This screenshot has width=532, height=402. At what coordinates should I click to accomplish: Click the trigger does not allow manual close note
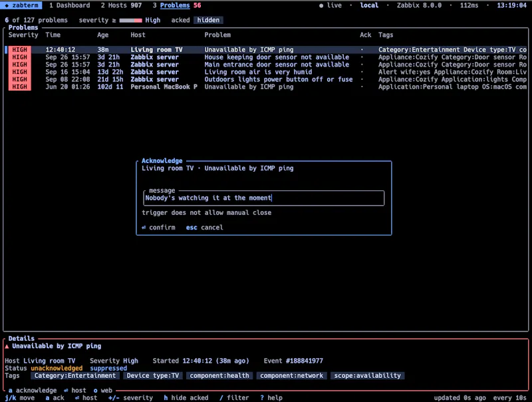pyautogui.click(x=207, y=212)
